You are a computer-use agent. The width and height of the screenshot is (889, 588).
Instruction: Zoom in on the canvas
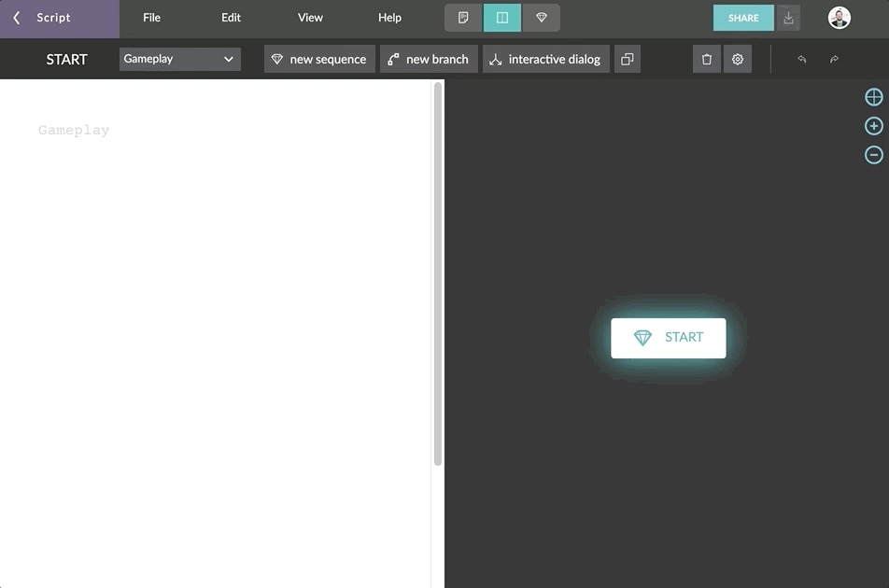[874, 126]
